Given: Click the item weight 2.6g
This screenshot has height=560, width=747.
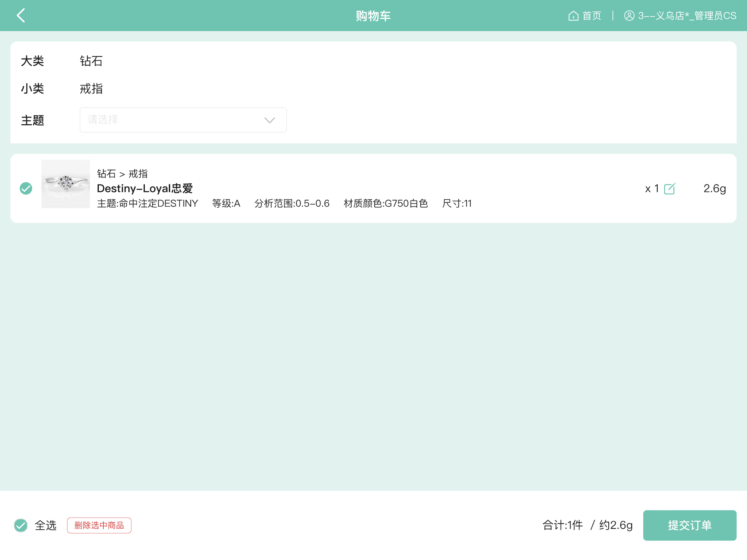Looking at the screenshot, I should click(714, 188).
